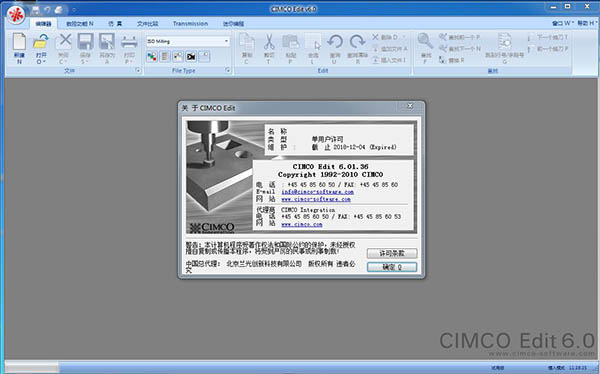The width and height of the screenshot is (600, 374).
Task: Click the black camera file type icon
Action: [x=191, y=57]
